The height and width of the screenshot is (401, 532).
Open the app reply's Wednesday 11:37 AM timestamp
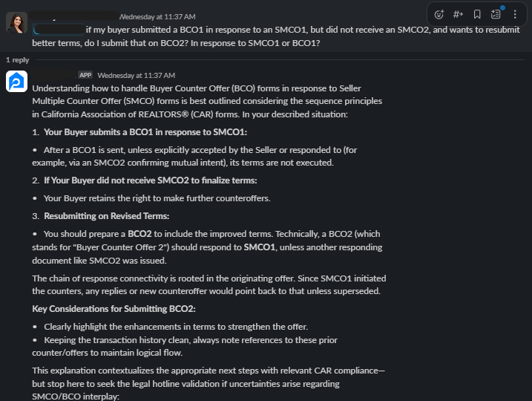(x=136, y=75)
